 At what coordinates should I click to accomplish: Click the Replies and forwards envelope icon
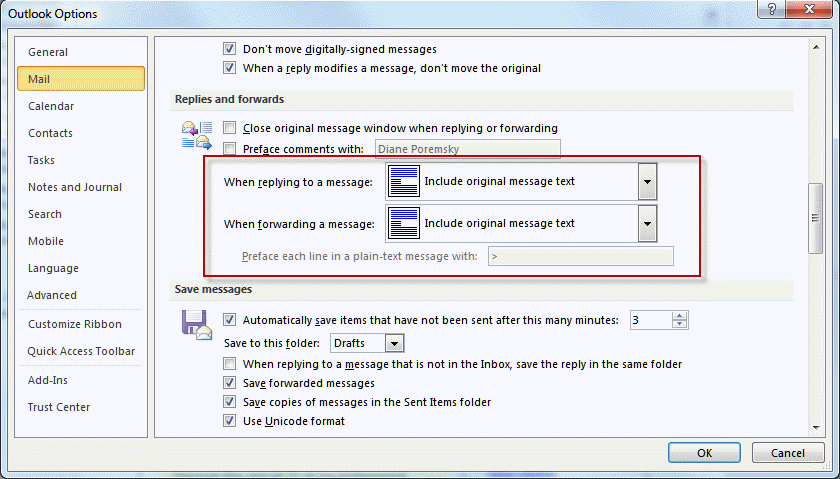tap(197, 136)
